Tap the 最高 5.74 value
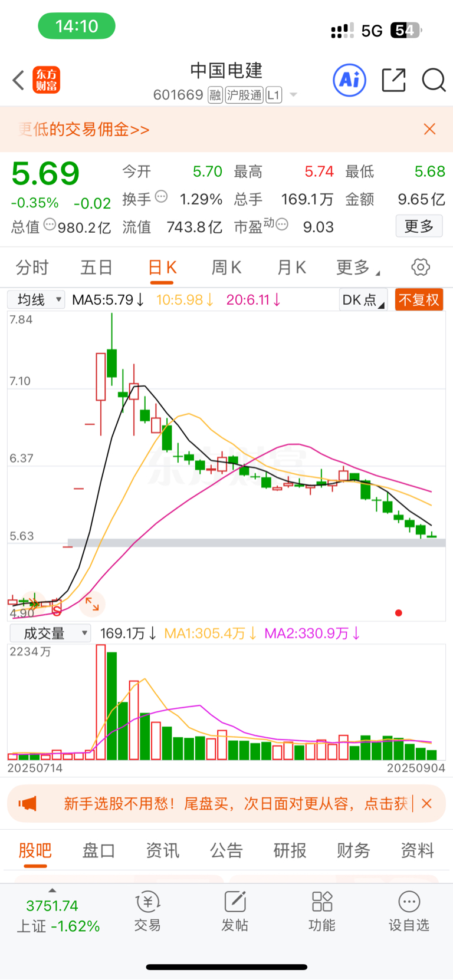The height and width of the screenshot is (980, 453). click(x=319, y=171)
